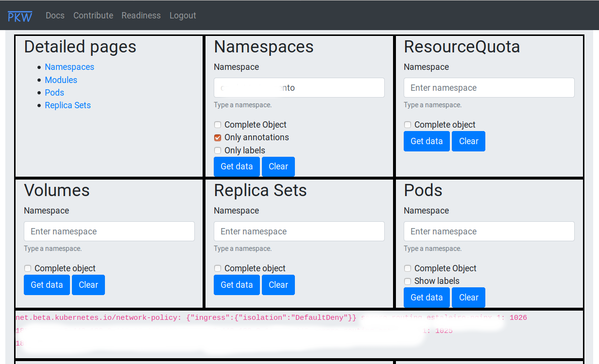Open the Contribute menu item
Screen dimensions: 599x364
(93, 16)
